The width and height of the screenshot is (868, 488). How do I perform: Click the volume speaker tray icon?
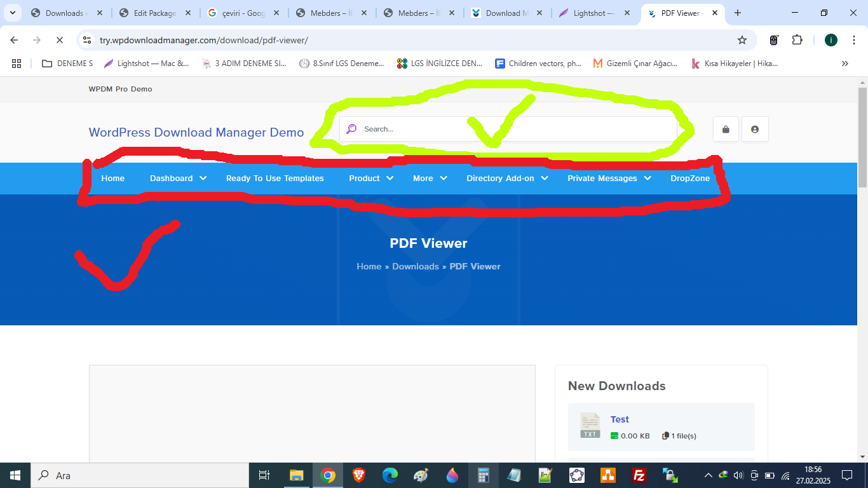738,475
